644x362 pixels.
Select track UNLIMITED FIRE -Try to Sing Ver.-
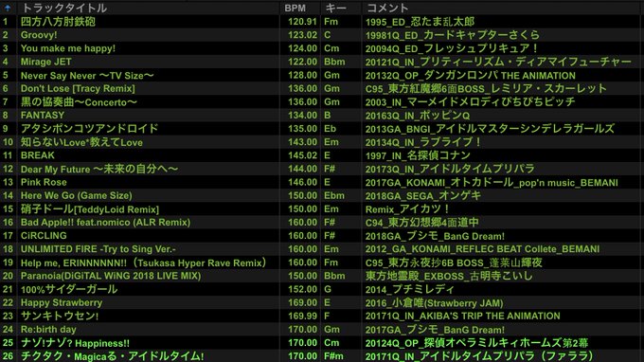(x=98, y=249)
